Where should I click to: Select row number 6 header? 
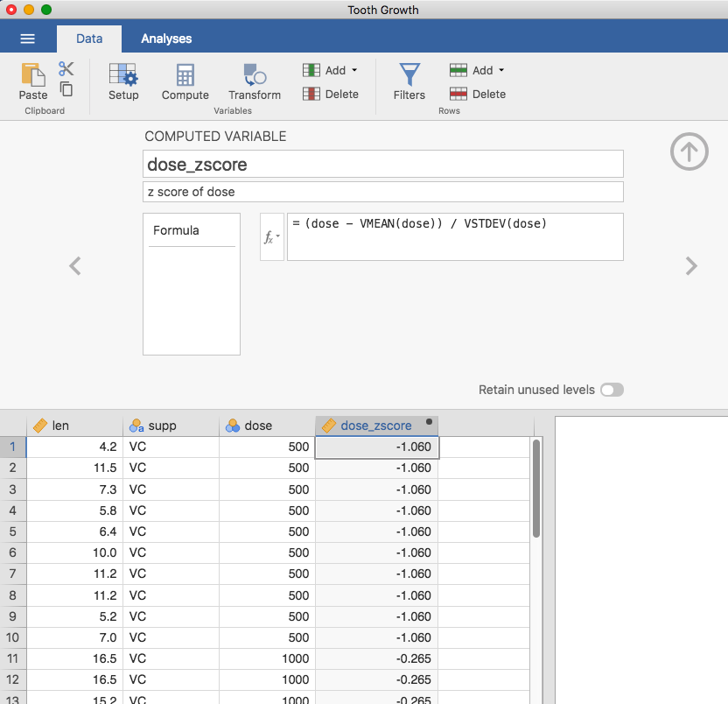12,553
